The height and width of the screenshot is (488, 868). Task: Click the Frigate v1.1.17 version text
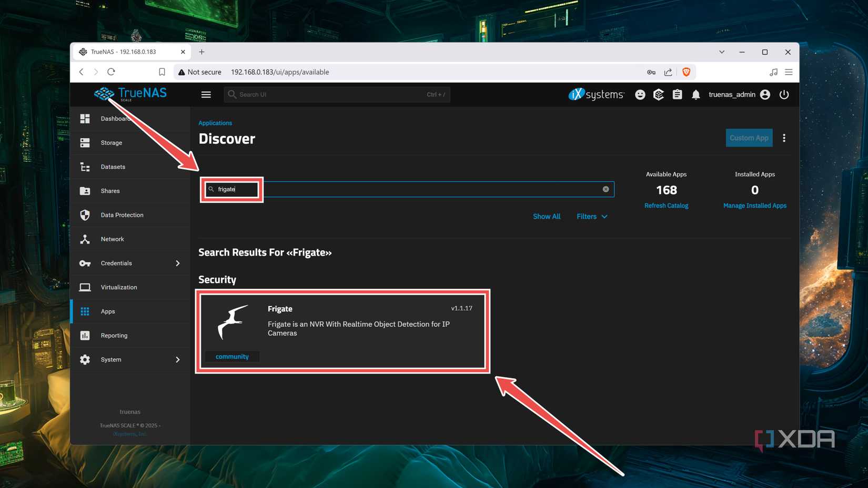click(x=462, y=308)
